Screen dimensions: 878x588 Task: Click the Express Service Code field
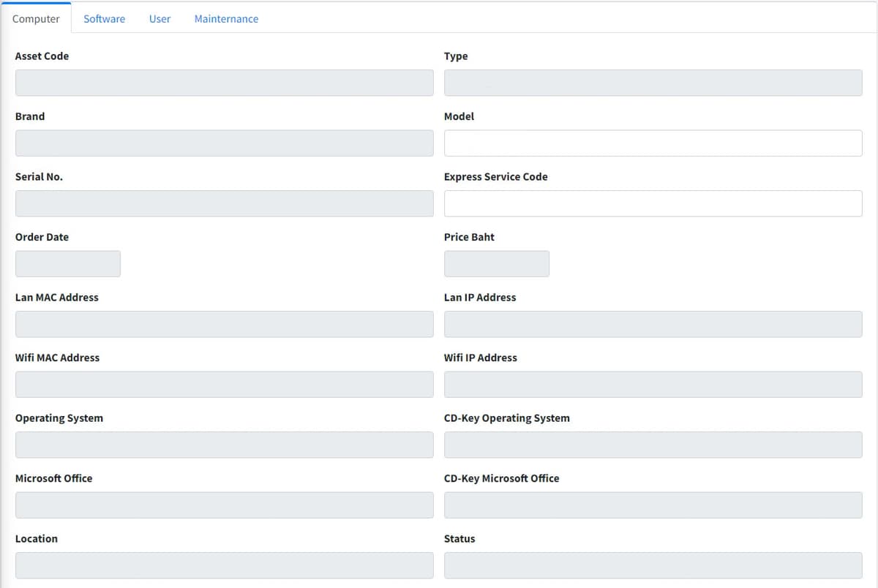point(653,203)
